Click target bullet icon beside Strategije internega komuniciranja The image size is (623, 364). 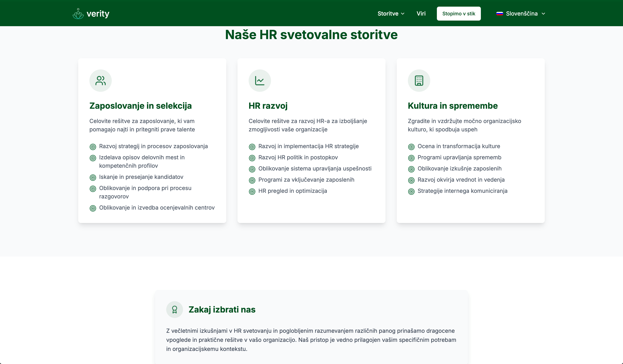pos(411,192)
